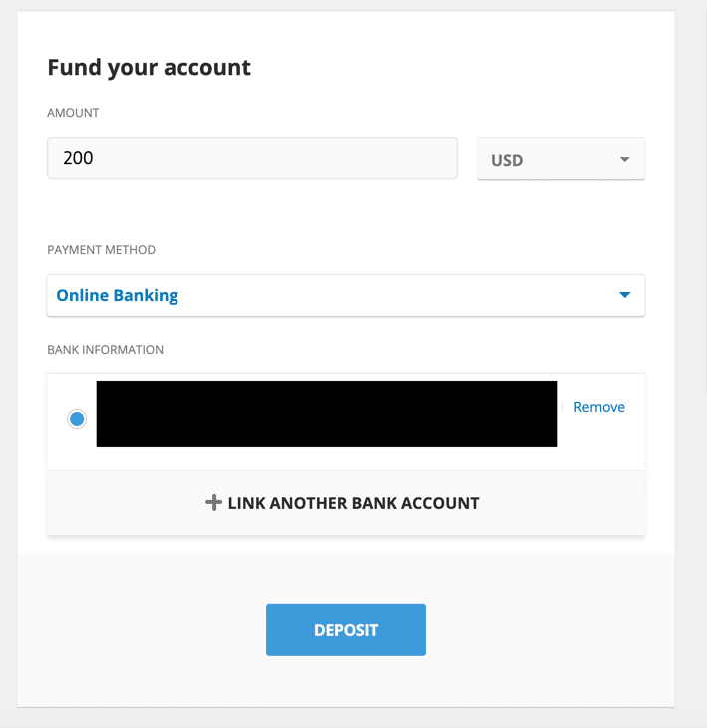The height and width of the screenshot is (728, 707).
Task: Click the redacted bank account details
Action: 326,413
